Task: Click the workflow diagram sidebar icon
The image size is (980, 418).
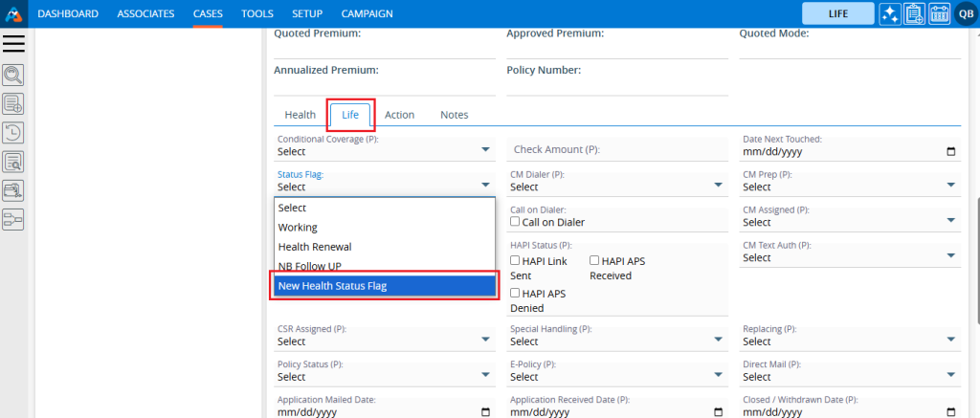Action: 13,219
